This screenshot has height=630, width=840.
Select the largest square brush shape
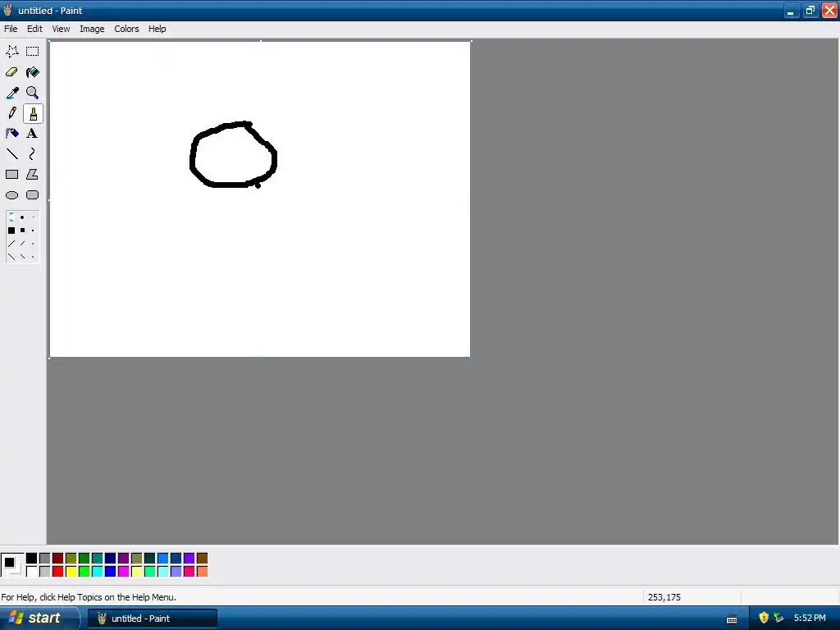click(11, 231)
